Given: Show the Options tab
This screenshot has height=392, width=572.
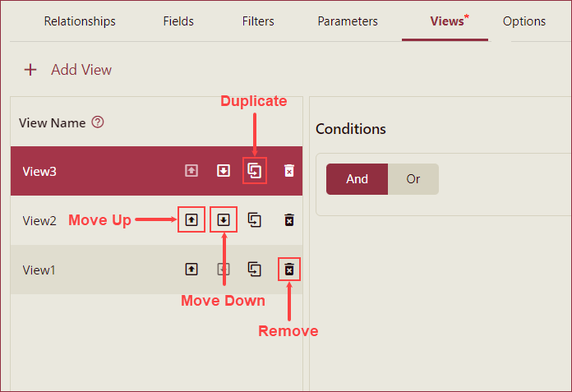Looking at the screenshot, I should click(524, 21).
